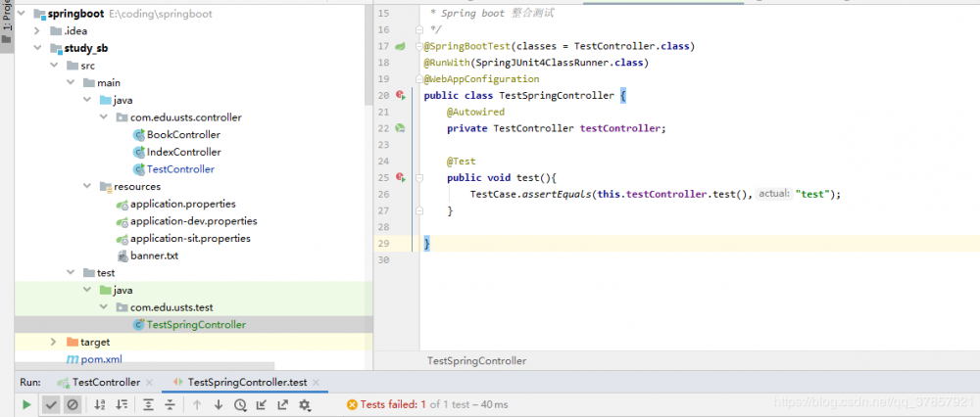Select IndexController class in tree
The image size is (980, 417).
click(184, 152)
